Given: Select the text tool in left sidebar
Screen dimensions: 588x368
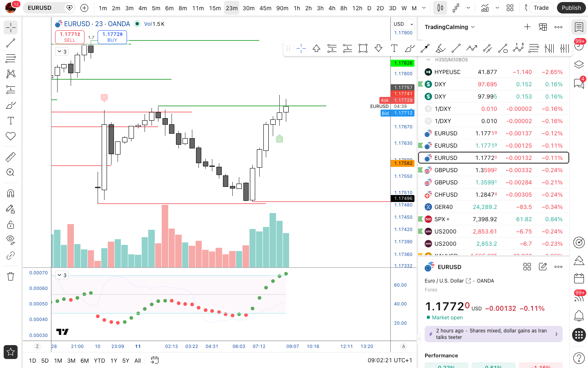Looking at the screenshot, I should (11, 121).
